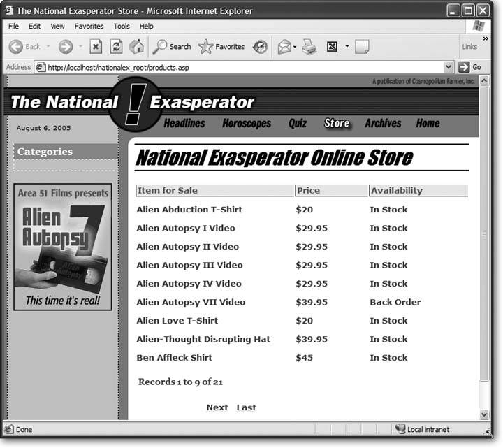This screenshot has height=448, width=503.
Task: Select Alien Abduction T-Shirt item text
Action: coord(189,210)
